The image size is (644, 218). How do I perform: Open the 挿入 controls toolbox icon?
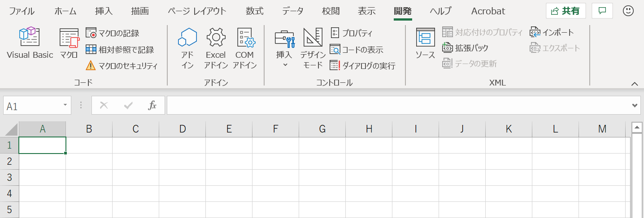[x=284, y=39]
